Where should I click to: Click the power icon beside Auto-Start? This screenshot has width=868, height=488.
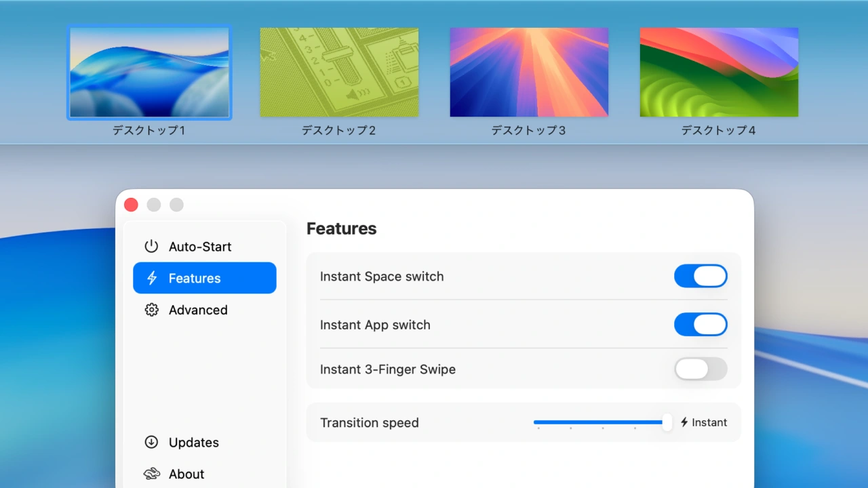[151, 247]
